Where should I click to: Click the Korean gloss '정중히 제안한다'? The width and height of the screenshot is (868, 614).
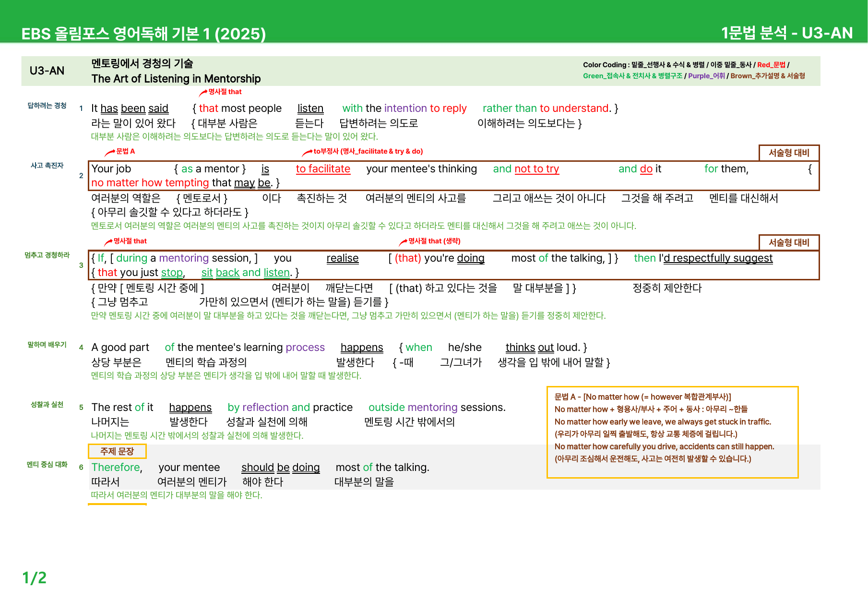tap(667, 288)
